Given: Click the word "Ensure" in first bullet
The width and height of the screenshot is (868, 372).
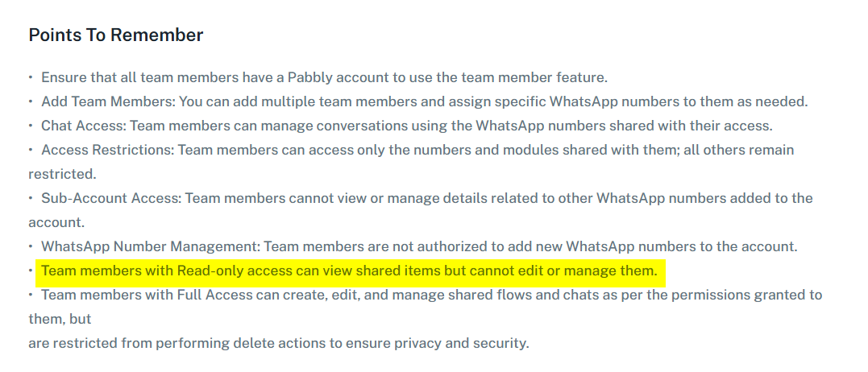Looking at the screenshot, I should [x=62, y=78].
